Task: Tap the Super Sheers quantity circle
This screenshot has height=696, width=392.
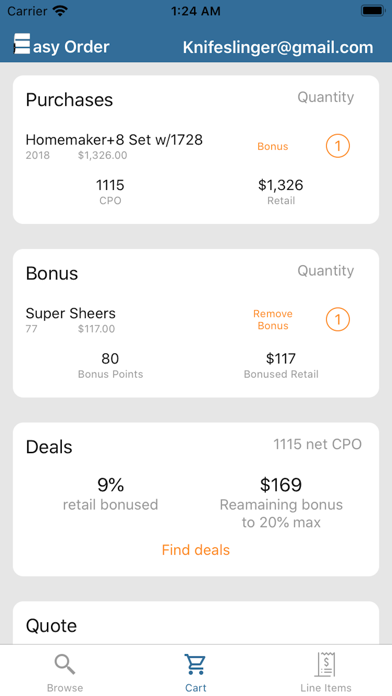Action: (338, 320)
